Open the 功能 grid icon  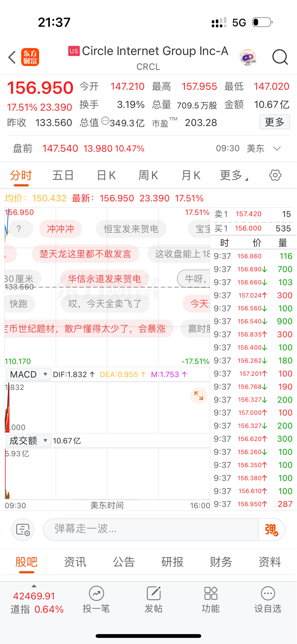tap(210, 593)
